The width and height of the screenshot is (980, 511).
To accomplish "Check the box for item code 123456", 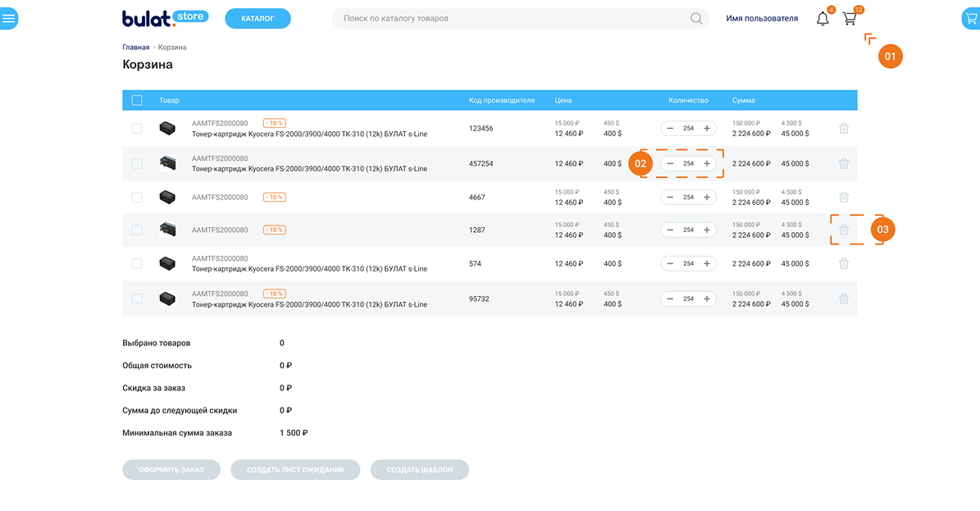I will [x=137, y=129].
